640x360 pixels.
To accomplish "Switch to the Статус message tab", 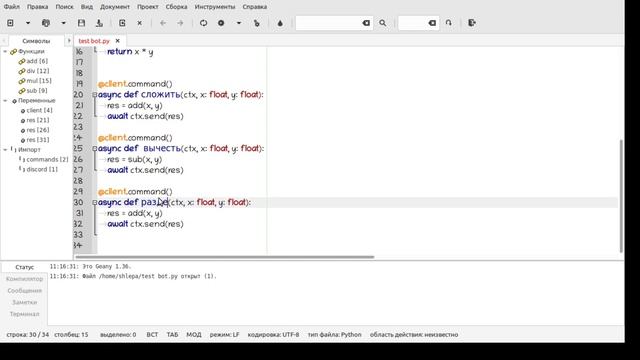I will 24,267.
